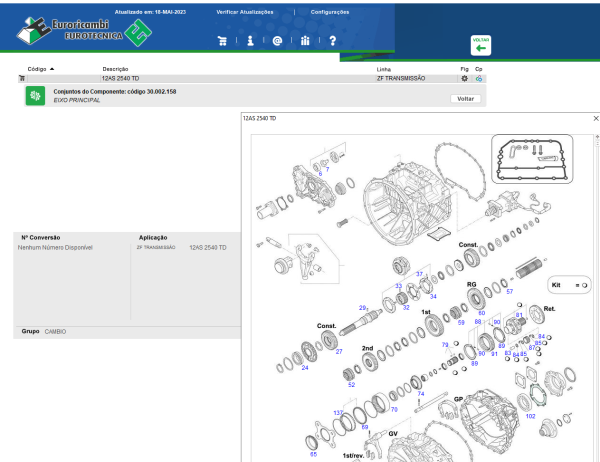600x462 pixels.
Task: Click the Euroricambi Eurotecnica logo
Action: point(84,31)
